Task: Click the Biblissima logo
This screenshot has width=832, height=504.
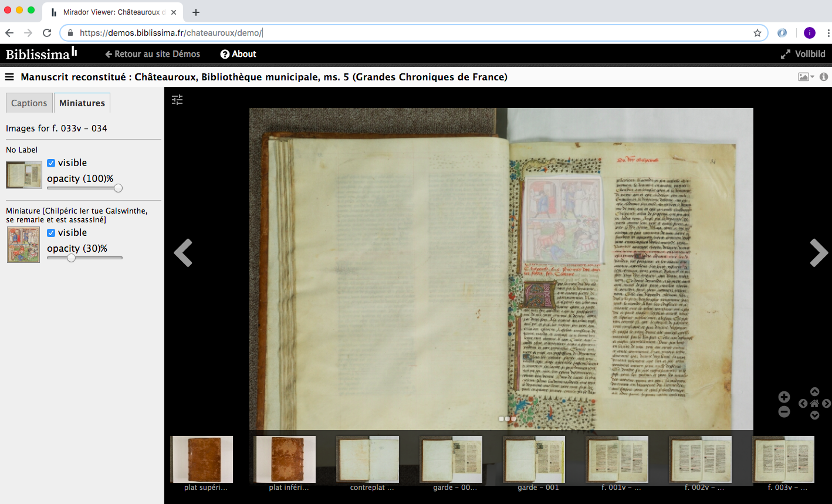Action: pyautogui.click(x=41, y=53)
